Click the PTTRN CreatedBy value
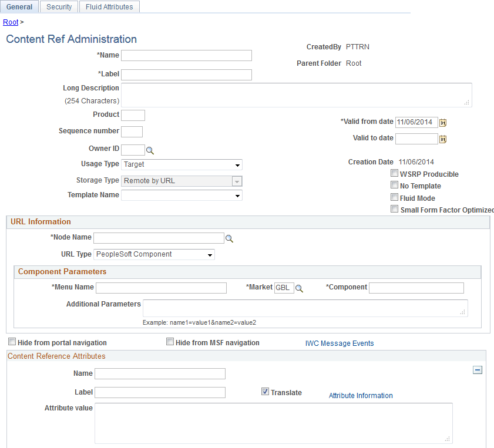Screen dimensions: 494x448 pos(358,47)
